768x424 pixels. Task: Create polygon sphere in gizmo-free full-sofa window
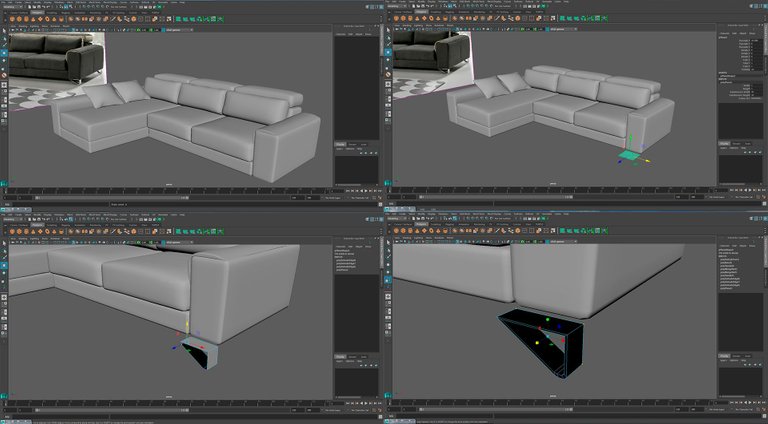[12, 19]
